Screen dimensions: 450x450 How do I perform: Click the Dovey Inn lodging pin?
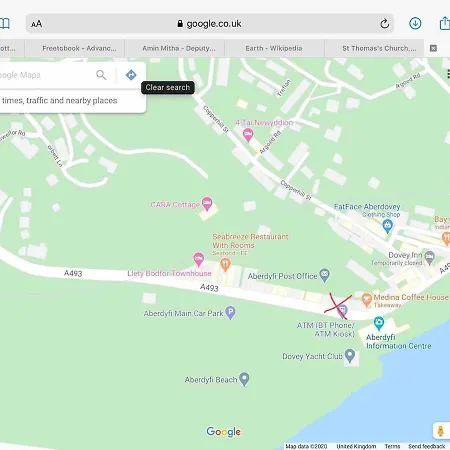pyautogui.click(x=430, y=257)
